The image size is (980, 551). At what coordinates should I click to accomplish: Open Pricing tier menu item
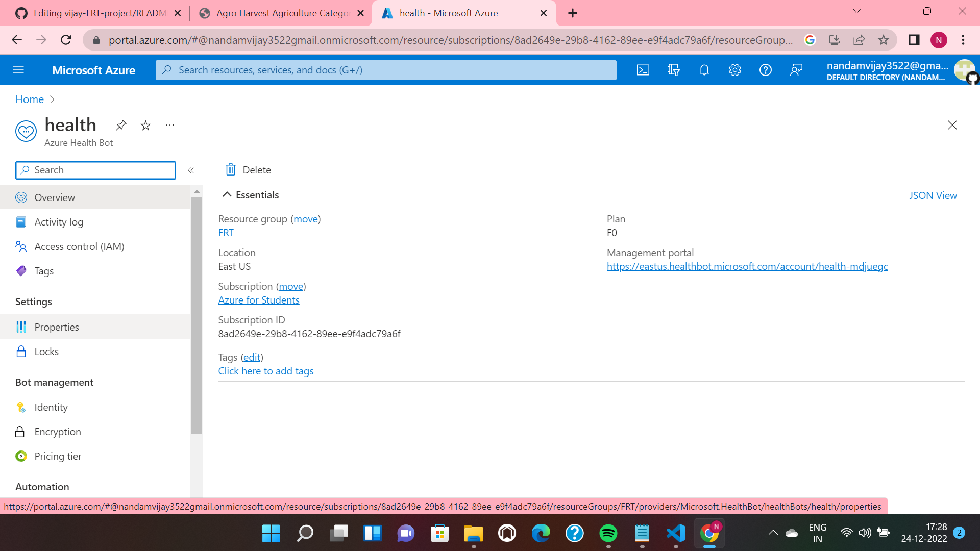95,456
